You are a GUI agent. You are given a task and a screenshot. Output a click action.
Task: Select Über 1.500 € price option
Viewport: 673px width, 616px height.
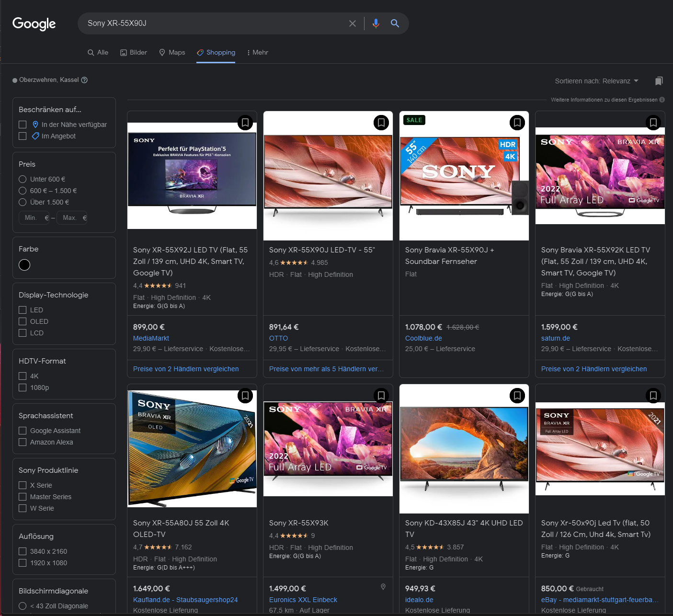tap(23, 202)
